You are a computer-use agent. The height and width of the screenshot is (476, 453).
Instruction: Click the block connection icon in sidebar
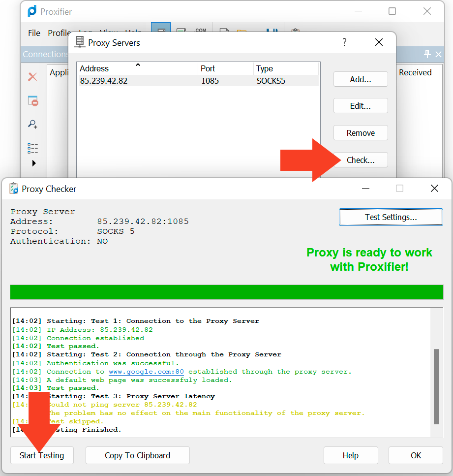(x=32, y=101)
